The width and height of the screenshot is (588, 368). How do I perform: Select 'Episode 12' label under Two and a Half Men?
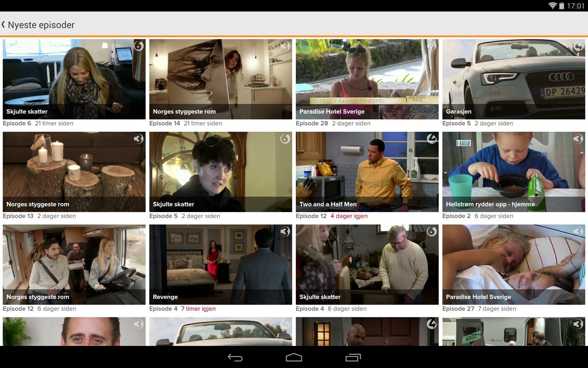311,216
